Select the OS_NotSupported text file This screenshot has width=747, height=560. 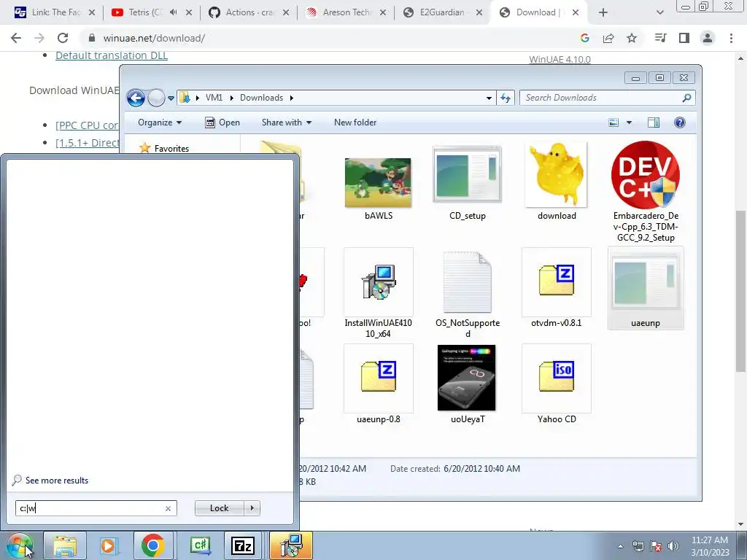coord(468,282)
